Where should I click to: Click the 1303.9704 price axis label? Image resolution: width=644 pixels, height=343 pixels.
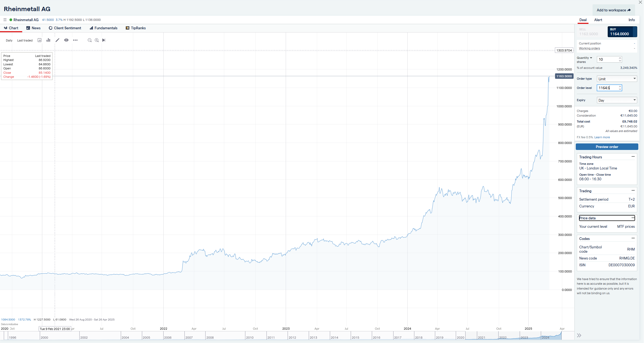pos(564,50)
